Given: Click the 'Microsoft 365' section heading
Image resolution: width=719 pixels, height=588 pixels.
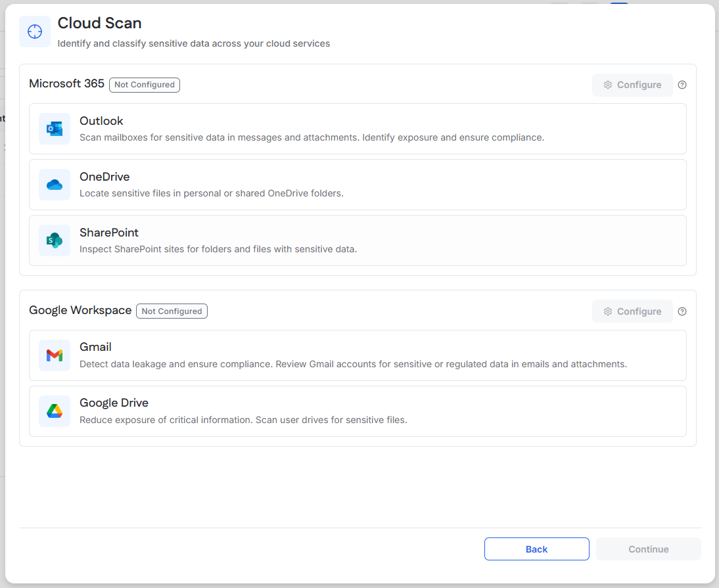Looking at the screenshot, I should pyautogui.click(x=66, y=83).
